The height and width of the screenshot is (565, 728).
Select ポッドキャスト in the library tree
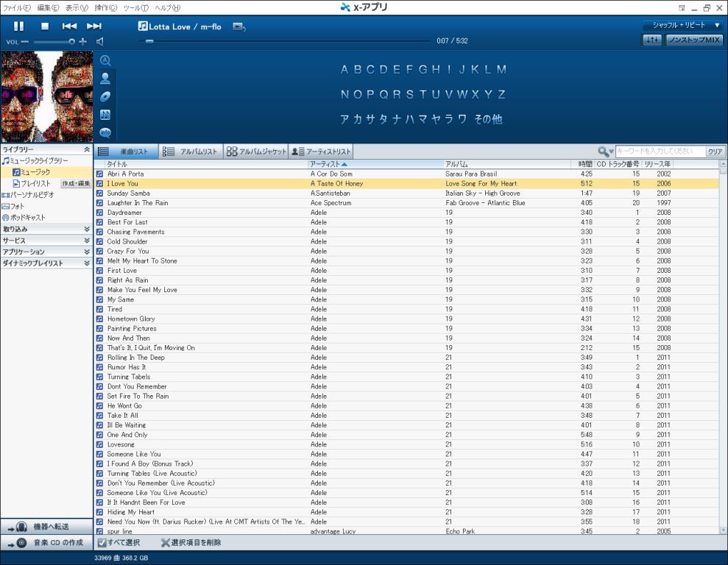tap(24, 217)
